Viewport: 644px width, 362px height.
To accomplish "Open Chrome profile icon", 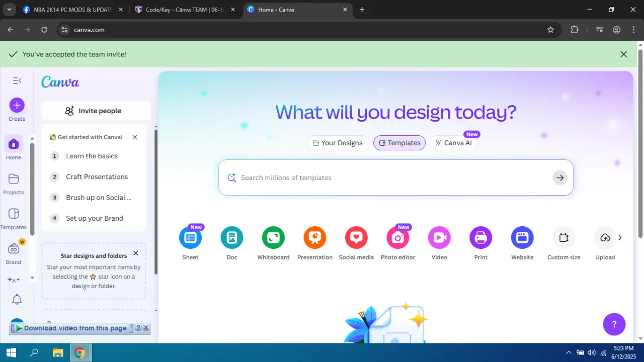I will [x=616, y=30].
